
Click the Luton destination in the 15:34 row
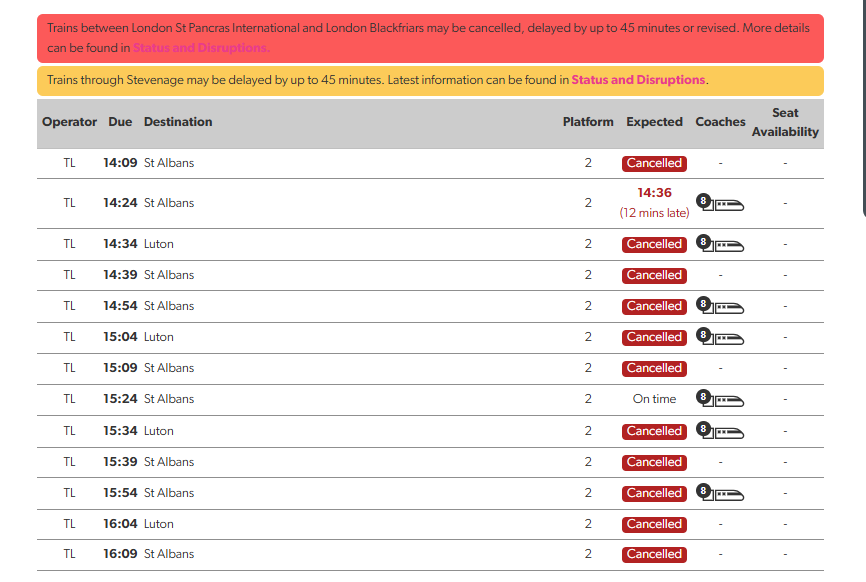point(159,431)
